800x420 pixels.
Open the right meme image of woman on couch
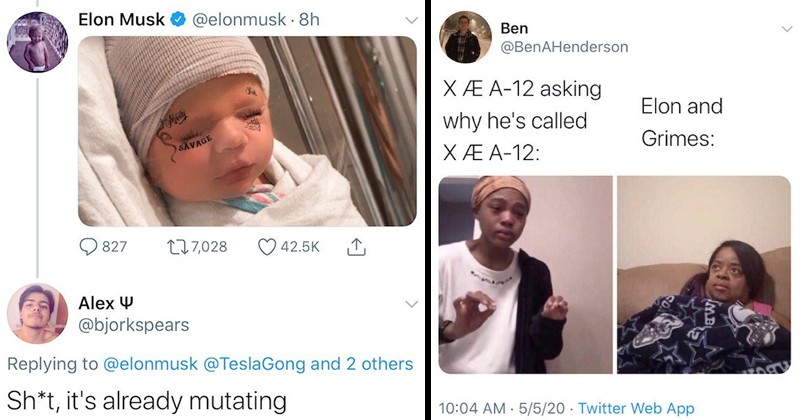[x=703, y=275]
